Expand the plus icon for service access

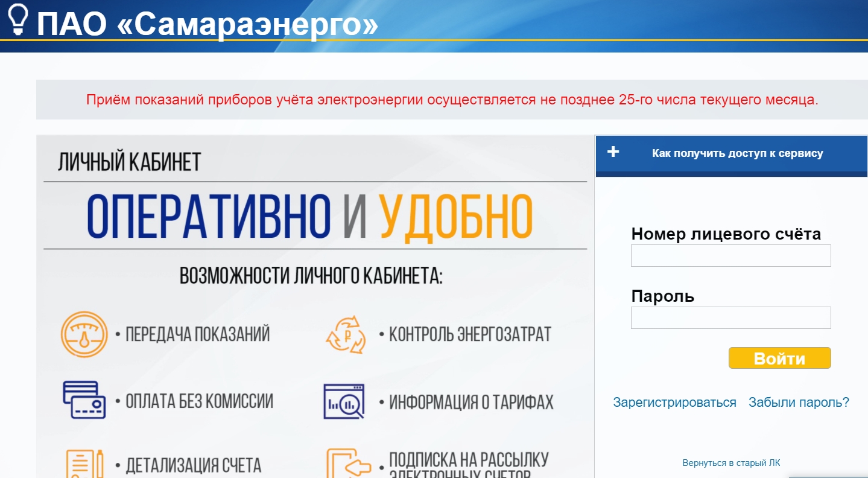613,151
